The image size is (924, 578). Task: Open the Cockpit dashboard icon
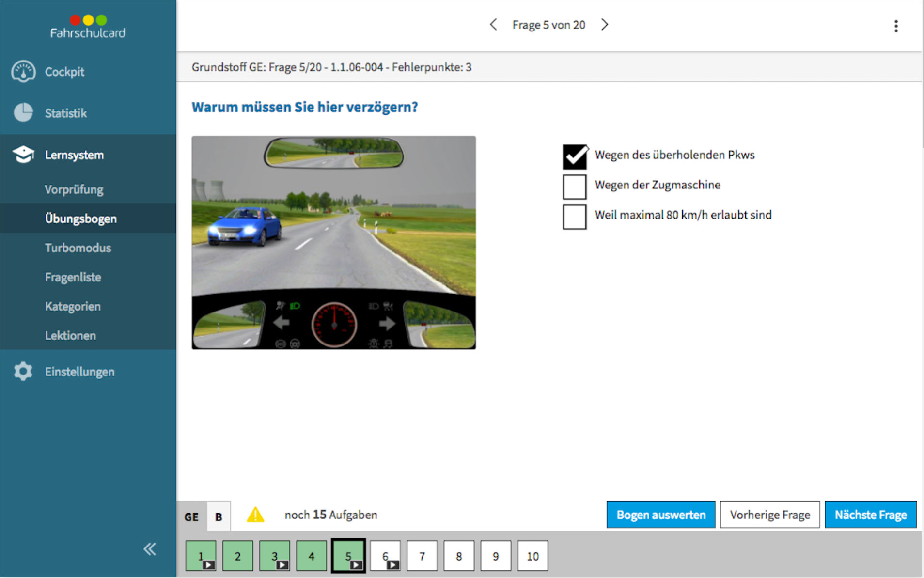(23, 72)
